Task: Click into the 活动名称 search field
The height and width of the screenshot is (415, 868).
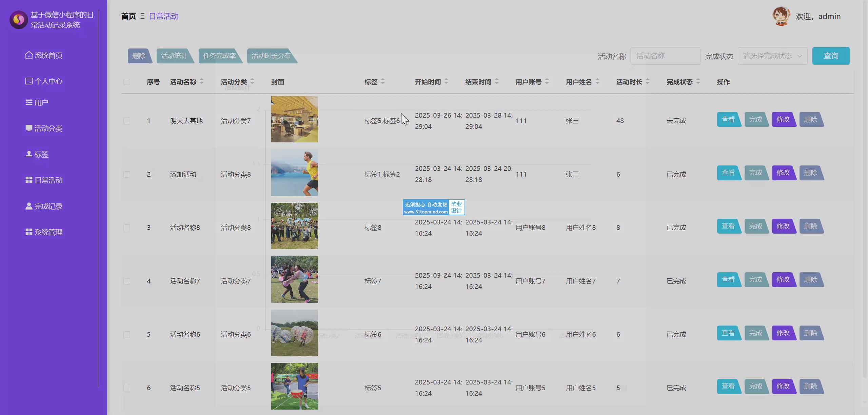Action: click(665, 56)
